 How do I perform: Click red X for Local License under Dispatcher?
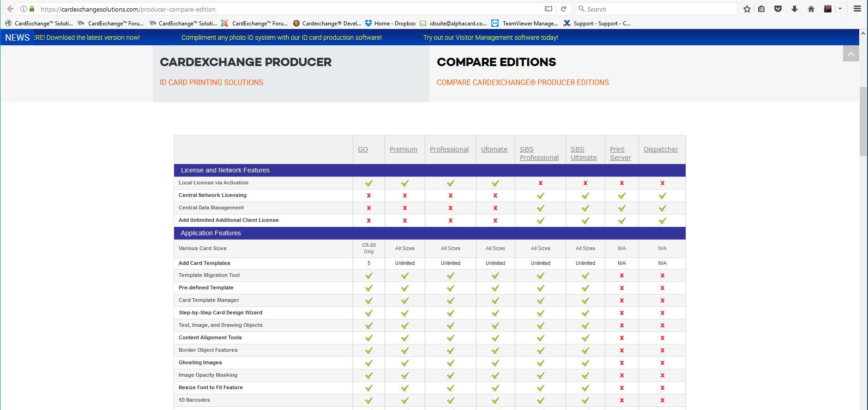pos(662,183)
